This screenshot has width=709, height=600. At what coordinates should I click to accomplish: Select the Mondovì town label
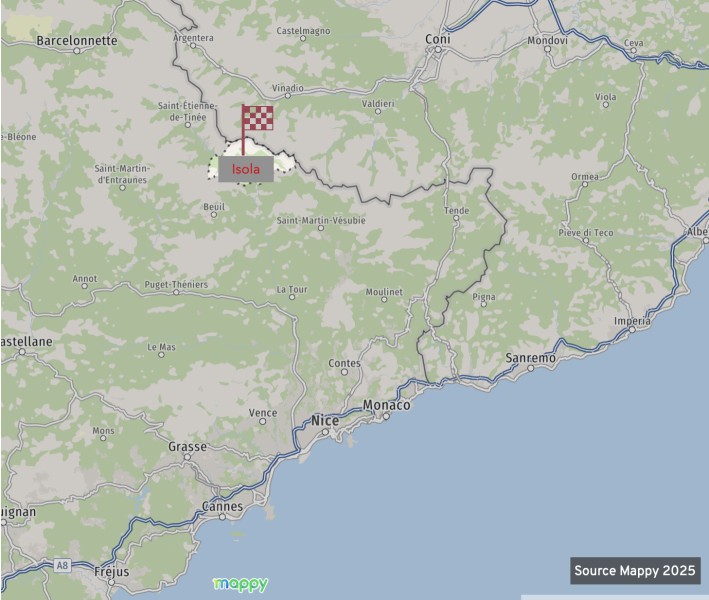547,40
